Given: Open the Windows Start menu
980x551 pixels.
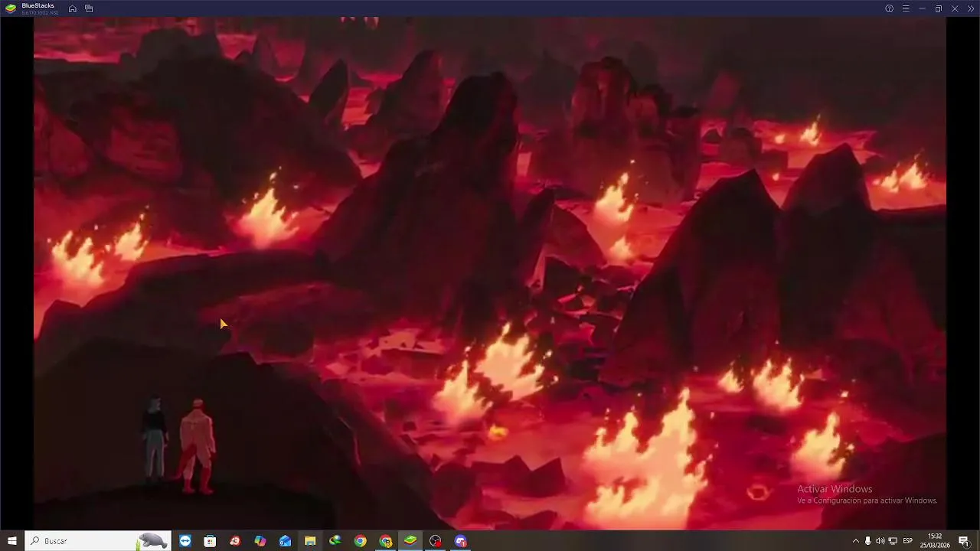Looking at the screenshot, I should [11, 541].
